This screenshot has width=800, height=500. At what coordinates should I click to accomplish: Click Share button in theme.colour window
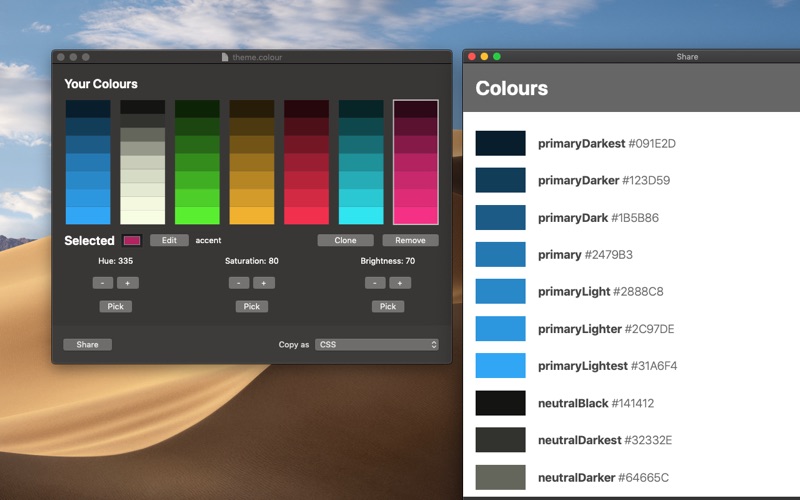coord(87,344)
